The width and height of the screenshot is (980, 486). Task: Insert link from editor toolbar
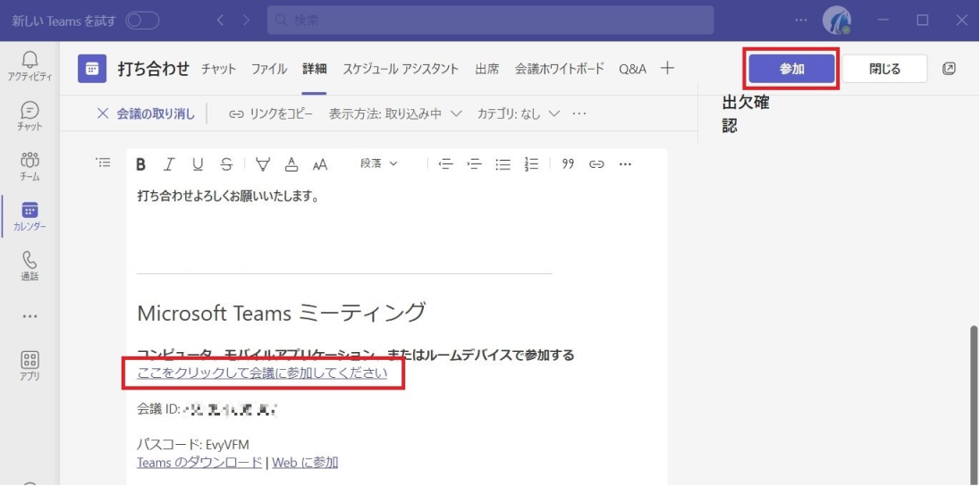(x=597, y=164)
